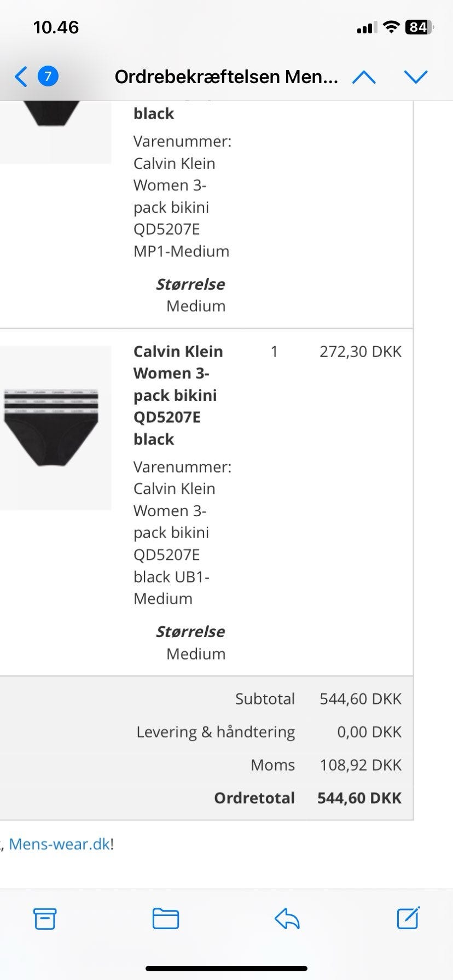Tap the Moms 108,92 DKK row

pyautogui.click(x=326, y=765)
